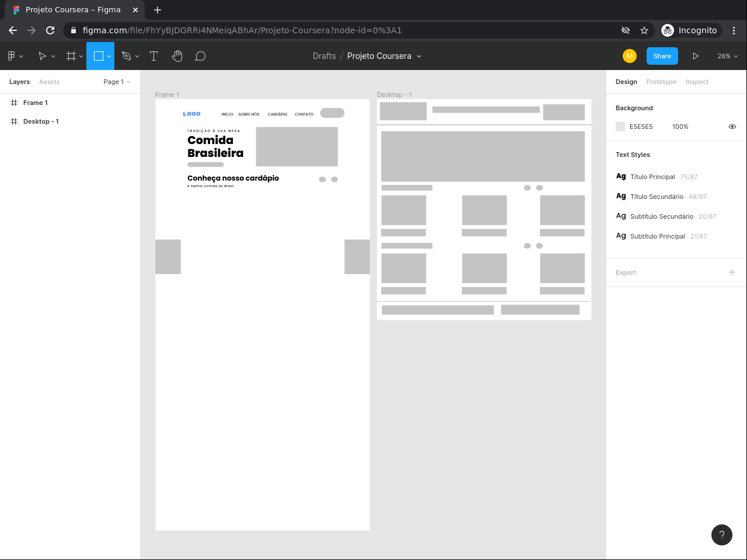Click the SOBRE NÓS nav text in Frame 1
Screen dimensions: 747x560
pos(249,114)
